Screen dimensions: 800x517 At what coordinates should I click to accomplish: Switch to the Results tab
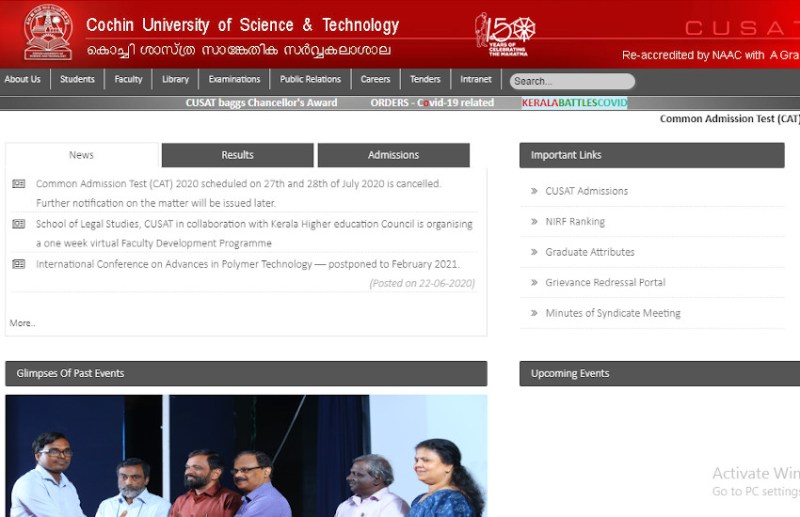tap(238, 155)
